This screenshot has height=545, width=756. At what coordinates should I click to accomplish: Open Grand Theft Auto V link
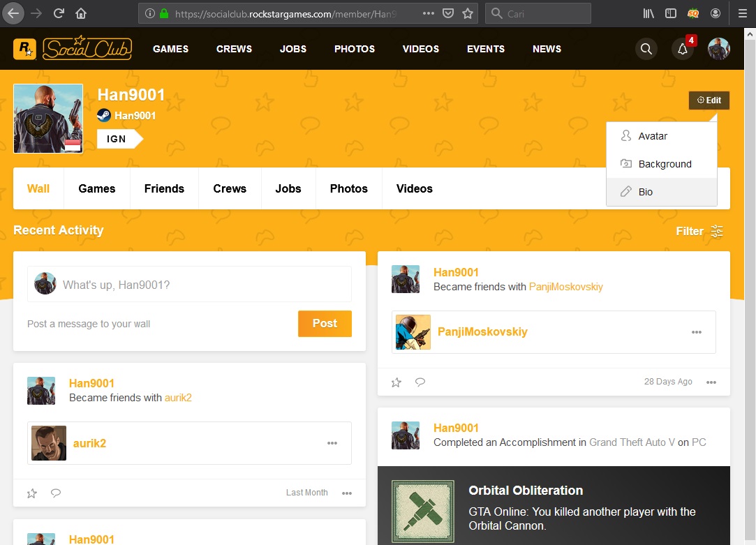[632, 442]
